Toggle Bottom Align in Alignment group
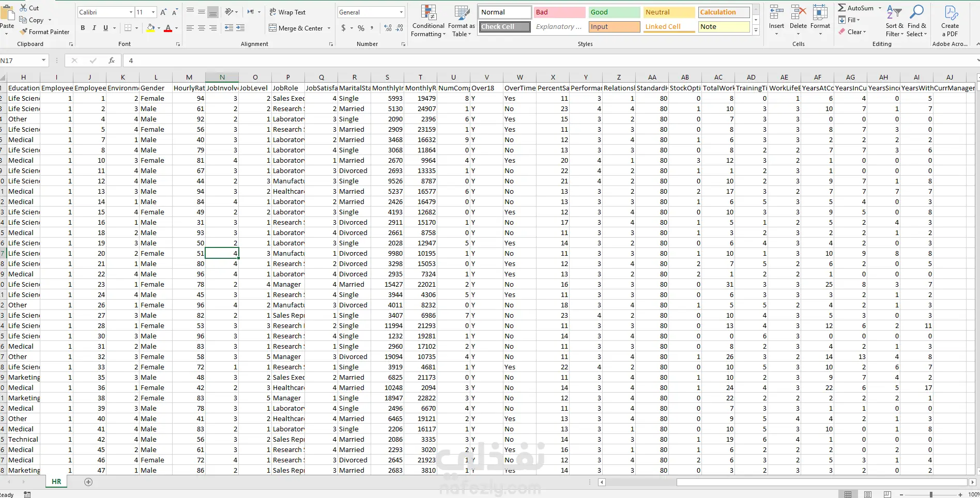 click(x=212, y=11)
